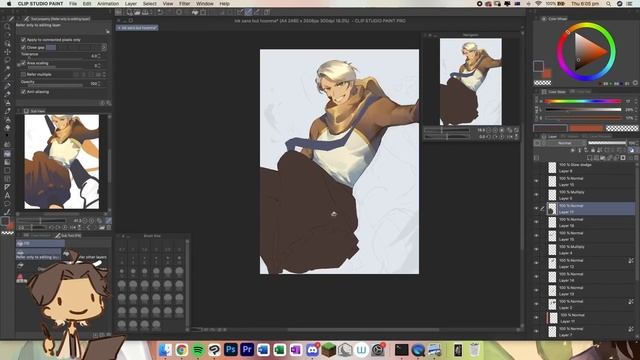The width and height of the screenshot is (640, 360).
Task: Open Spotify from the dock
Action: (198, 350)
